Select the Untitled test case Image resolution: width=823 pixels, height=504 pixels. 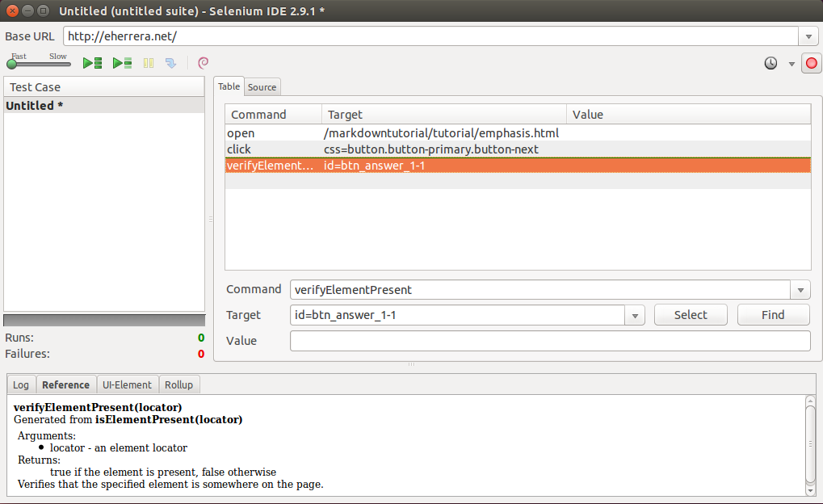tap(104, 106)
